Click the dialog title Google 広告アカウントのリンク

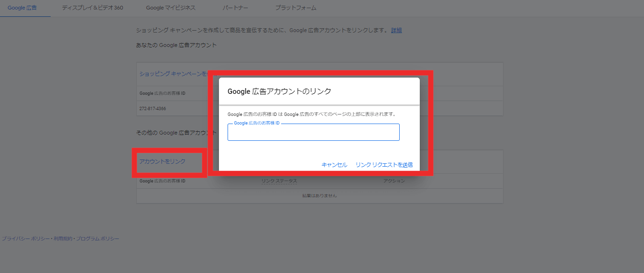click(279, 91)
